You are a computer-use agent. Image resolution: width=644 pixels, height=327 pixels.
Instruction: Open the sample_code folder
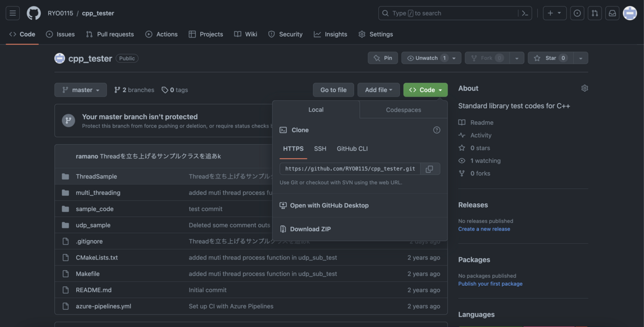pyautogui.click(x=95, y=209)
